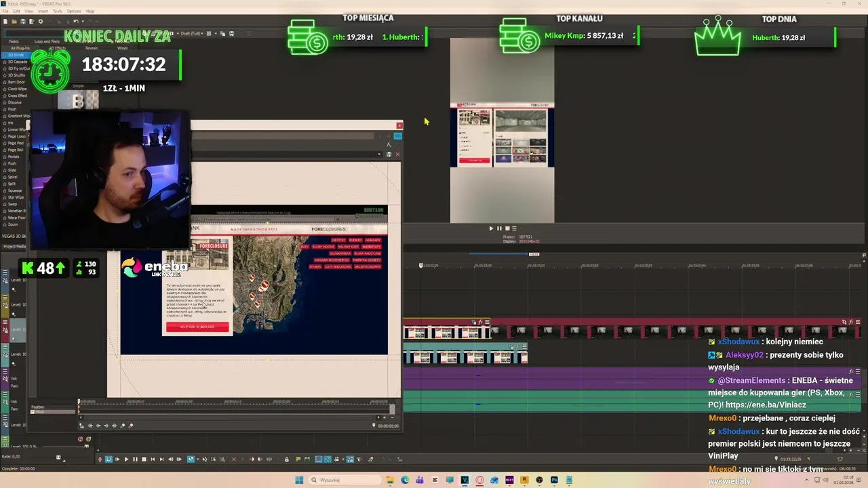868x488 pixels.
Task: Click the Save project toolbar icon
Action: 22,22
